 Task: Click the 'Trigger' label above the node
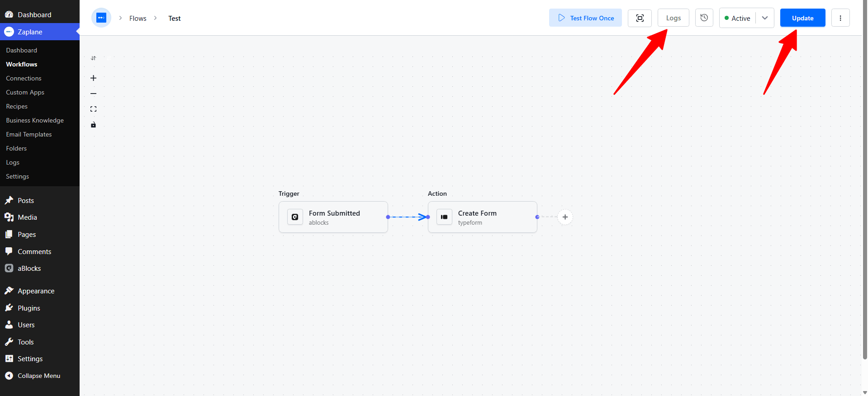tap(289, 193)
